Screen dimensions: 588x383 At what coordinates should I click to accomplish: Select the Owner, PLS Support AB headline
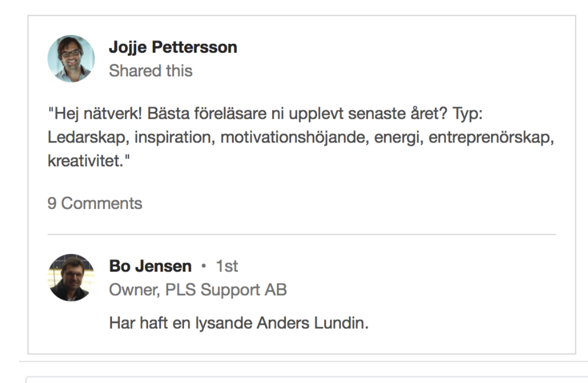[198, 290]
